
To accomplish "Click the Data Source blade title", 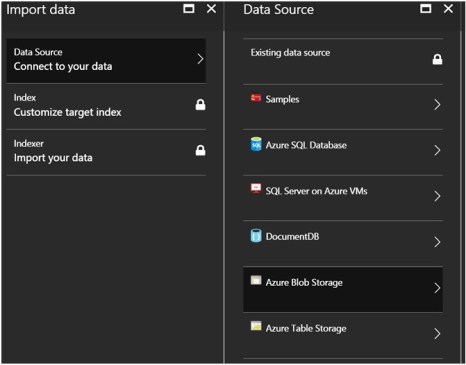I will 278,10.
